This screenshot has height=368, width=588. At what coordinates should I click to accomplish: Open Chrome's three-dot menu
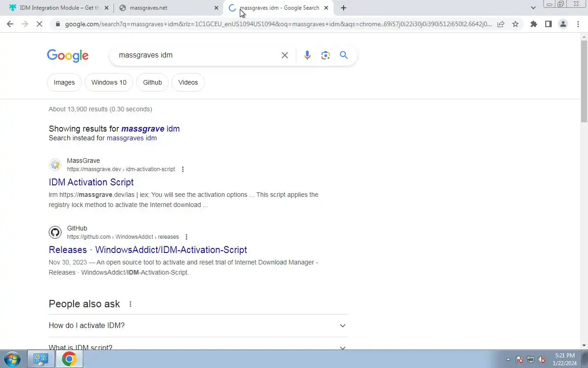[578, 24]
